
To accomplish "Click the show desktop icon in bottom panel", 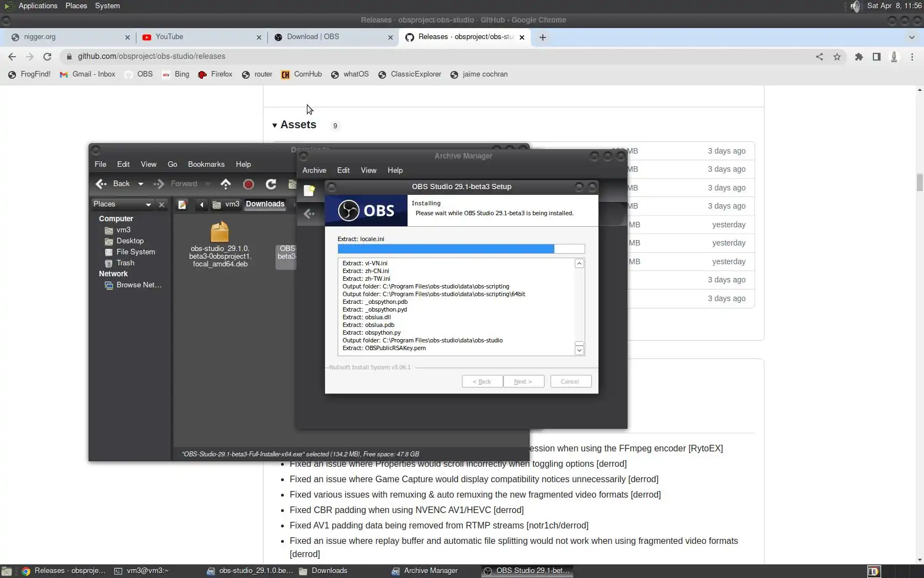I will (x=7, y=571).
